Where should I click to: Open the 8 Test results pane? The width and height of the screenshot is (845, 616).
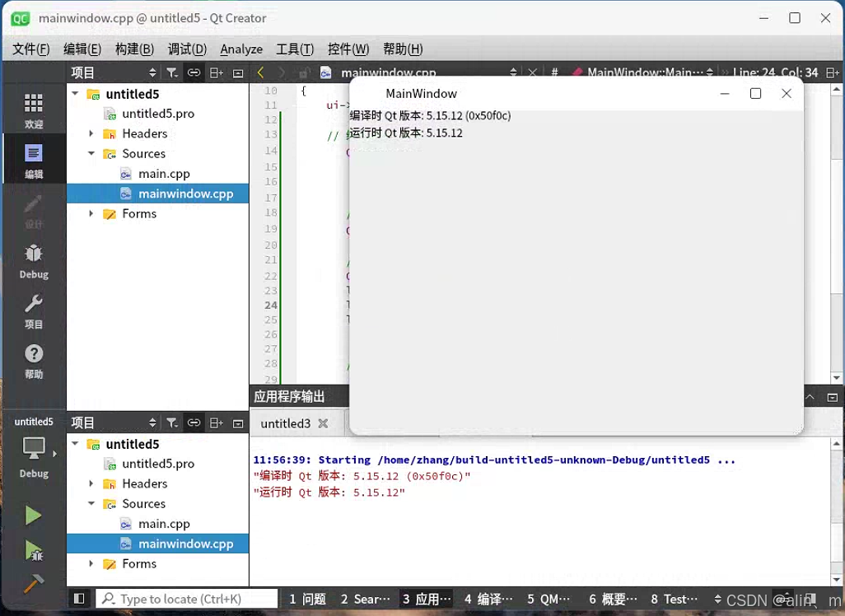coord(675,600)
